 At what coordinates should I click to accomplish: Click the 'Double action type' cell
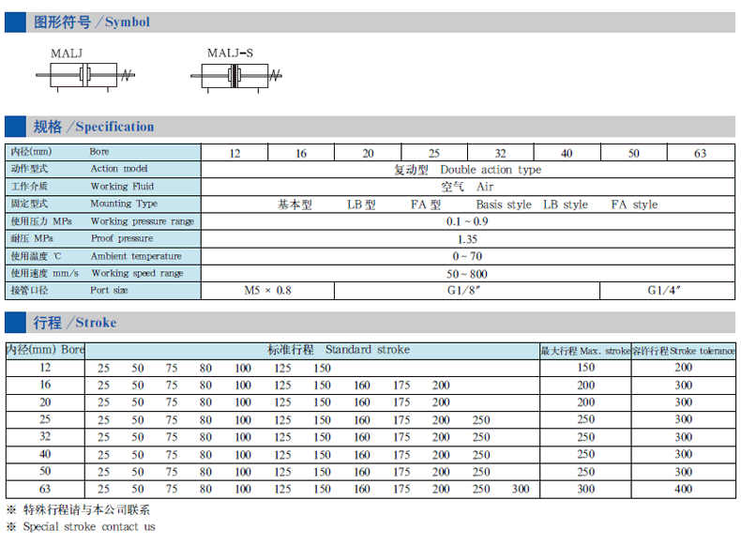[468, 170]
